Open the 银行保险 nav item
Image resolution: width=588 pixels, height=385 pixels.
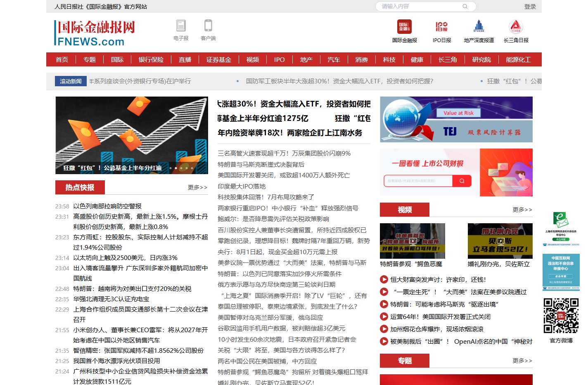coord(151,59)
